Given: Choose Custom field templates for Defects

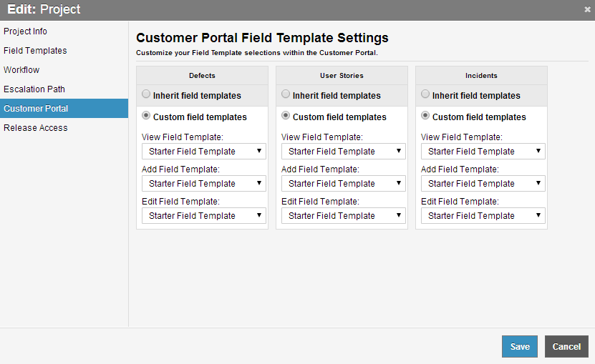Looking at the screenshot, I should point(146,116).
